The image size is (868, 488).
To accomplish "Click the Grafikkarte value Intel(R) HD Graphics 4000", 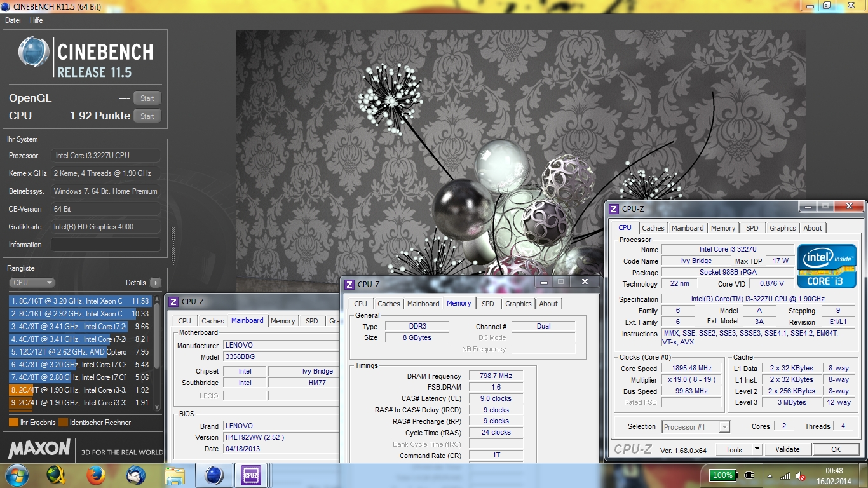I will [x=105, y=227].
